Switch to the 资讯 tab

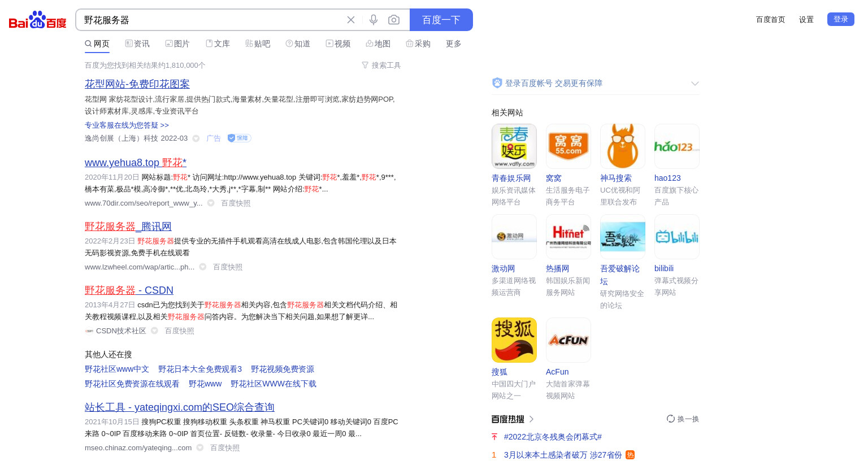click(x=137, y=44)
